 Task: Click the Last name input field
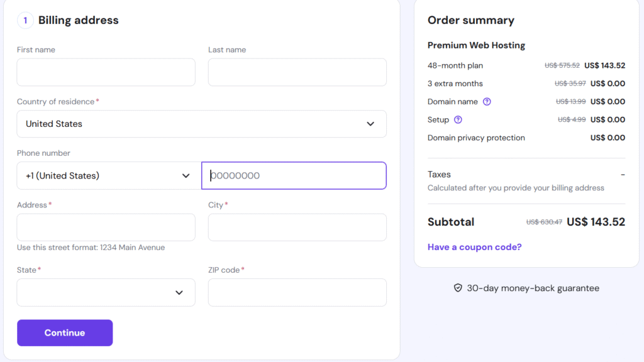click(x=297, y=72)
